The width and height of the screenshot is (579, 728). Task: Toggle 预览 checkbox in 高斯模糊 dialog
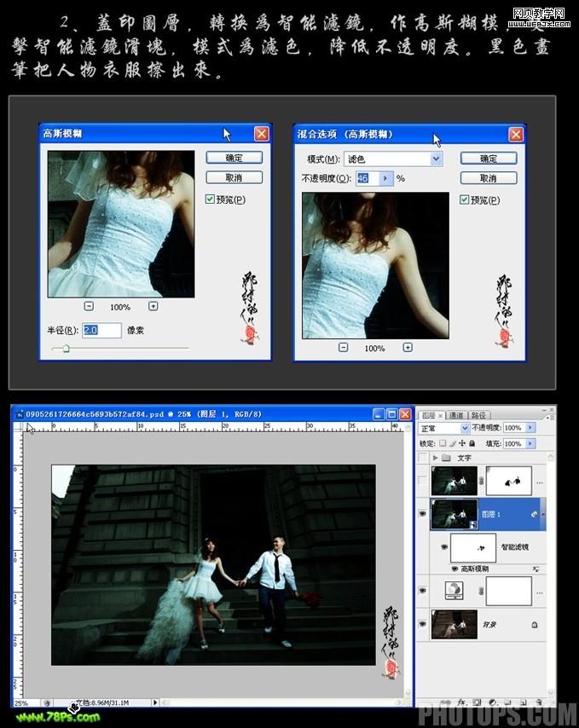point(210,199)
